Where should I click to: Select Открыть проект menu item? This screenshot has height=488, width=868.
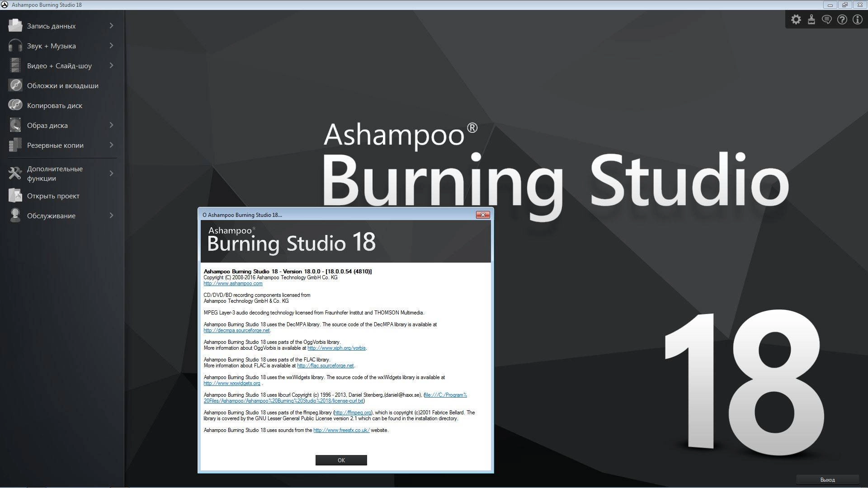62,196
